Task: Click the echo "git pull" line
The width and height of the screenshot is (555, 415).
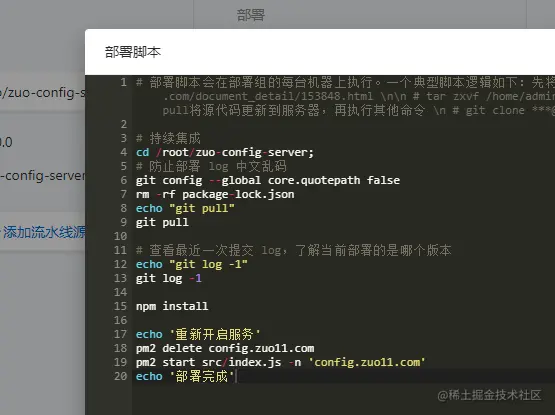Action: (185, 208)
